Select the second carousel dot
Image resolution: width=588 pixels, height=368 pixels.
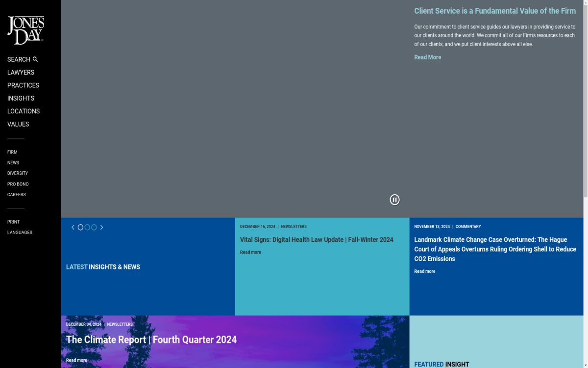click(87, 227)
